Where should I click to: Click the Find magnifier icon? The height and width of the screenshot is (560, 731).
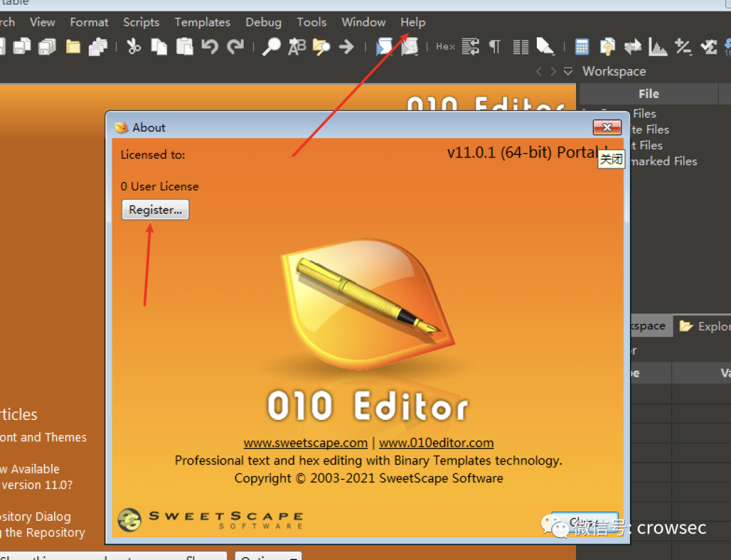271,47
